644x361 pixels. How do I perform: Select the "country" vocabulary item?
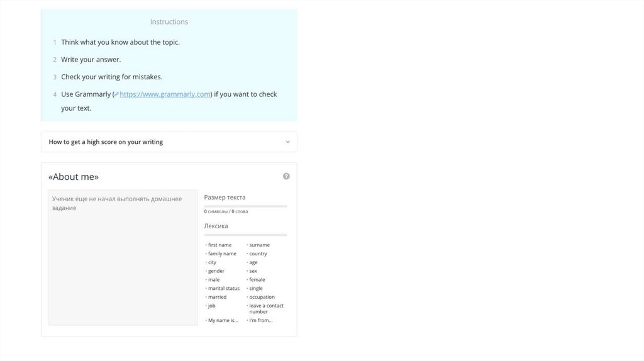[258, 253]
